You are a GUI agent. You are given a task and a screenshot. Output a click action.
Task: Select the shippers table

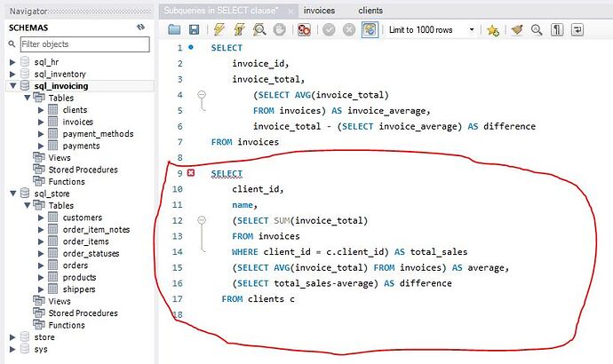79,289
